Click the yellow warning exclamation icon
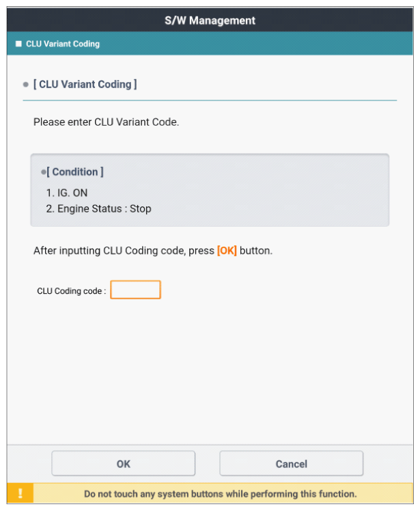 coord(20,493)
